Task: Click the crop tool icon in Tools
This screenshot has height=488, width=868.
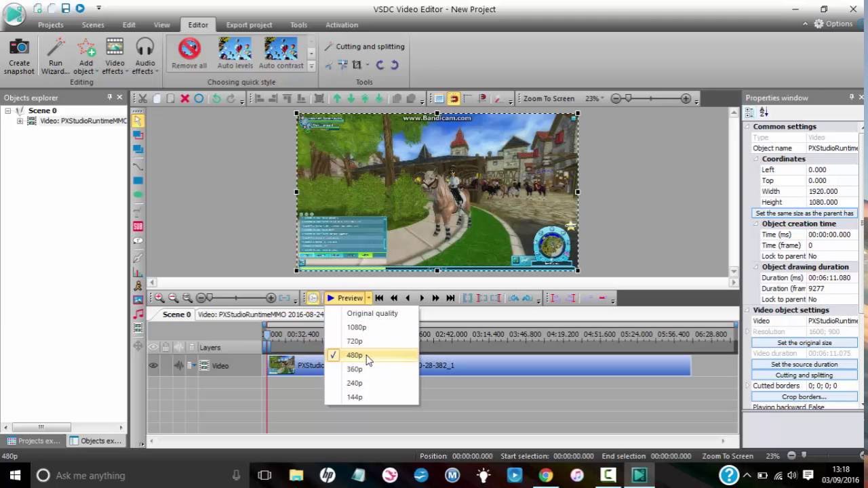Action: [x=357, y=65]
